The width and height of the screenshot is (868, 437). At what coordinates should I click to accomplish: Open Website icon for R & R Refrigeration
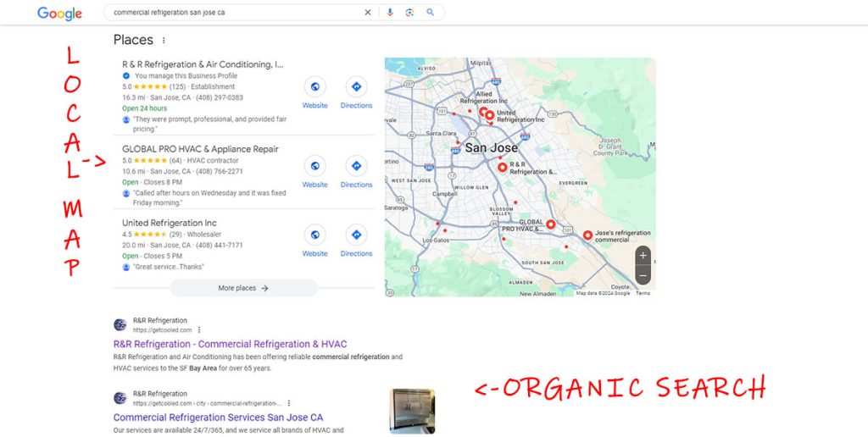(315, 87)
